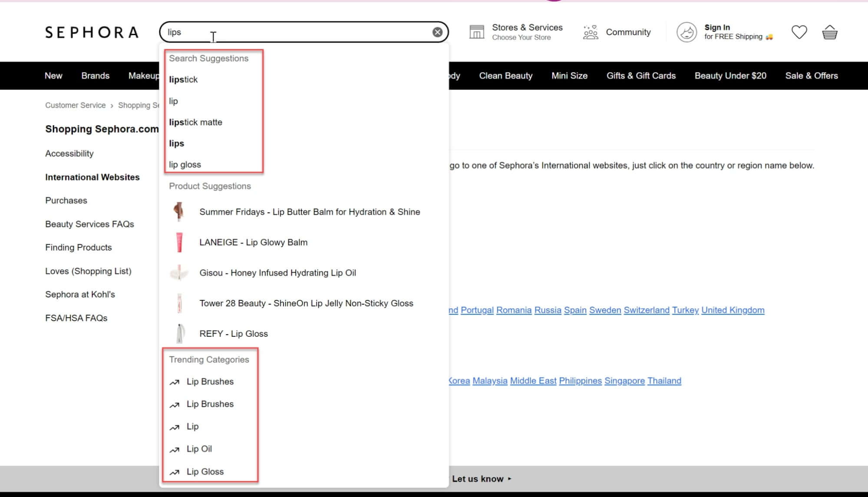This screenshot has height=497, width=868.
Task: Click the Sign In account icon
Action: point(686,32)
